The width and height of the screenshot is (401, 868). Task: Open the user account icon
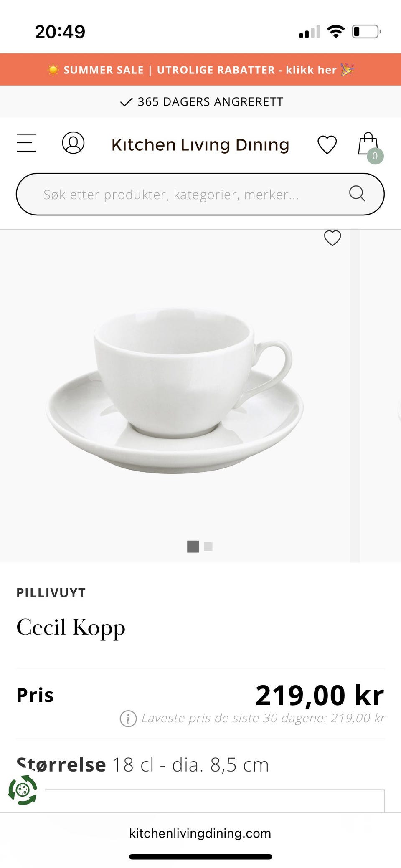click(x=73, y=143)
